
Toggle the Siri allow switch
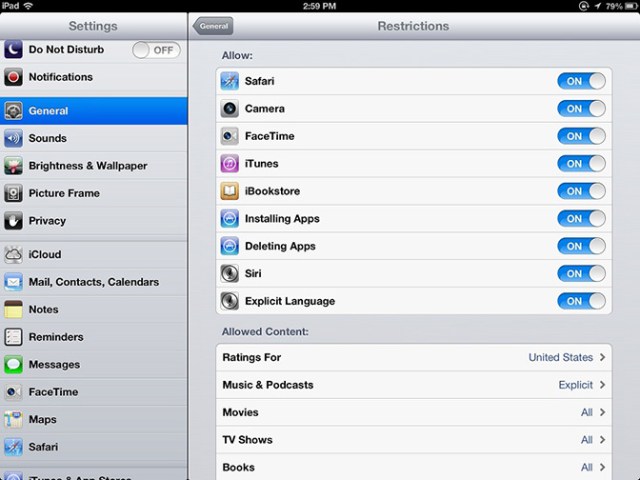coord(581,273)
